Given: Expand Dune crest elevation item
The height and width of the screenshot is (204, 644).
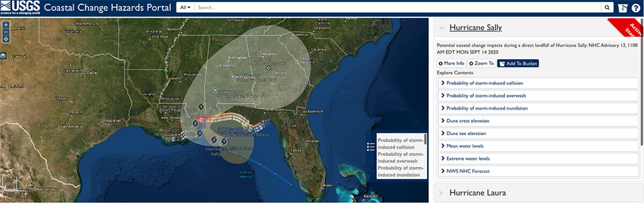Looking at the screenshot, I should (x=538, y=121).
